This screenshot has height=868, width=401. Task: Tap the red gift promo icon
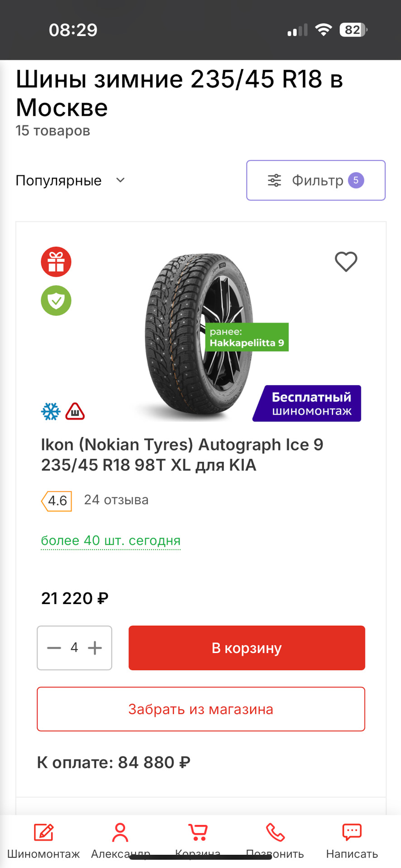[56, 262]
